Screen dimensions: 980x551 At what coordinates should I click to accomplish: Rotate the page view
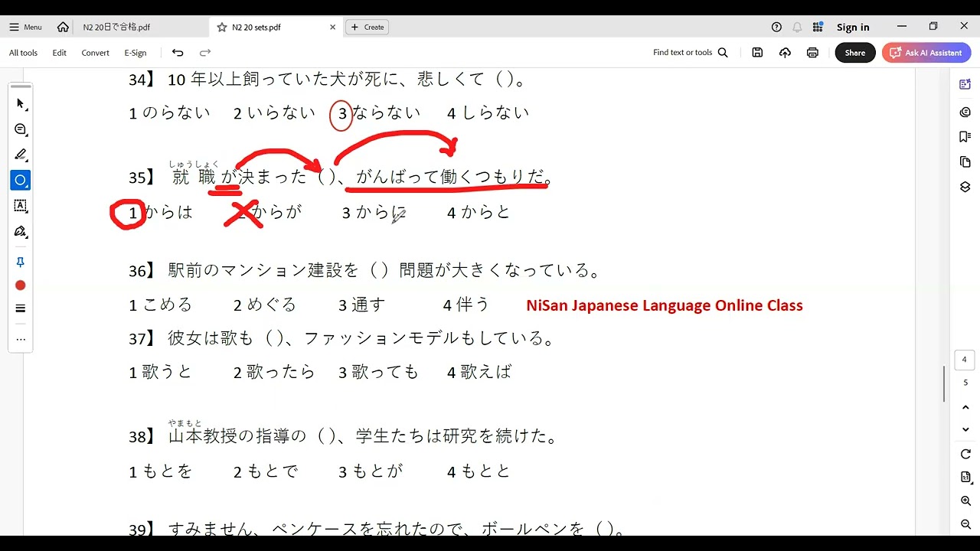tap(965, 455)
